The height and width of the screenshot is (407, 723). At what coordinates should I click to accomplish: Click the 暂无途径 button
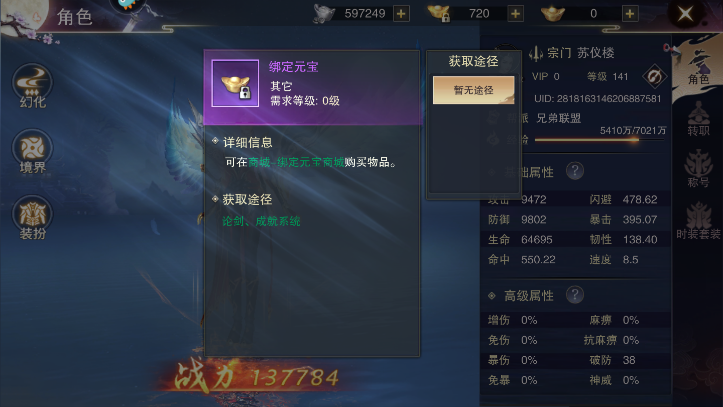(x=474, y=90)
